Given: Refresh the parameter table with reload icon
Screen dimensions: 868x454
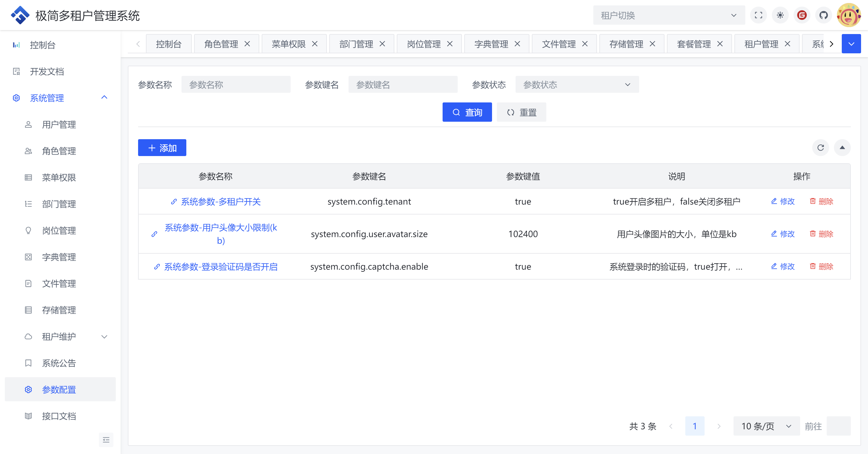Looking at the screenshot, I should [820, 148].
